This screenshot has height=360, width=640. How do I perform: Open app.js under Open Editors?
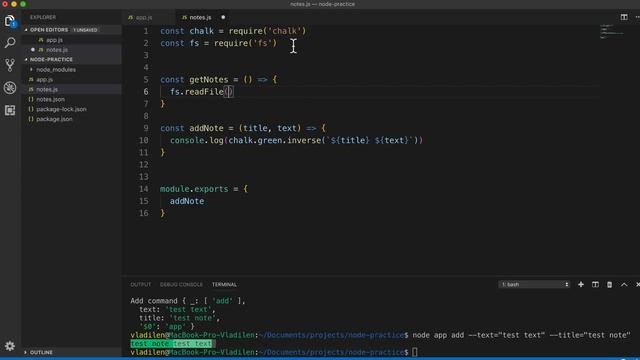click(54, 40)
